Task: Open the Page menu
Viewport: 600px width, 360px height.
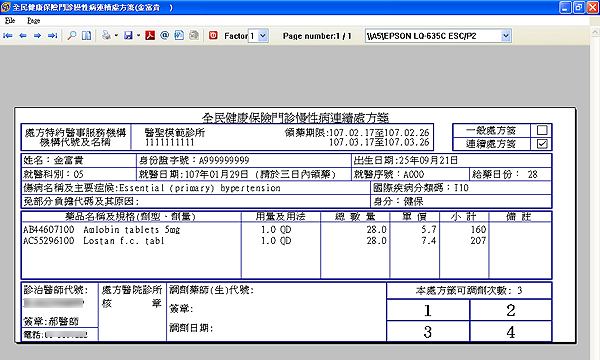Action: coord(34,20)
